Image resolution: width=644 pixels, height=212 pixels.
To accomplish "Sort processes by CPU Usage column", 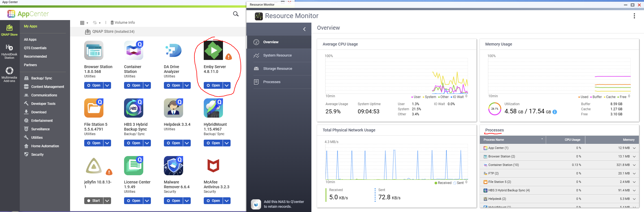I will 565,140.
